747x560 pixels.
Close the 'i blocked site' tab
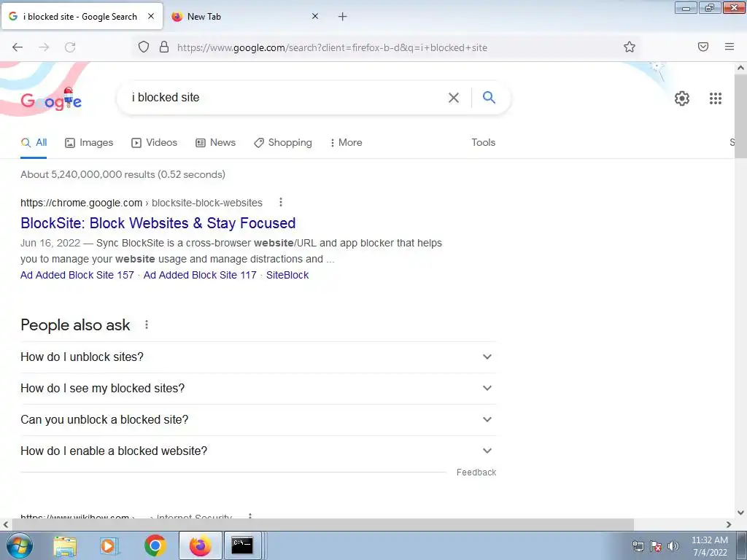tap(151, 16)
